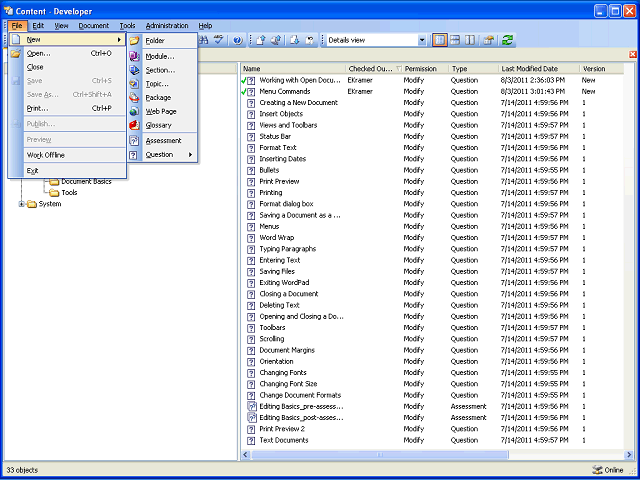Sort by the Permission column header
Viewport: 640px width, 480px height.
tap(425, 69)
